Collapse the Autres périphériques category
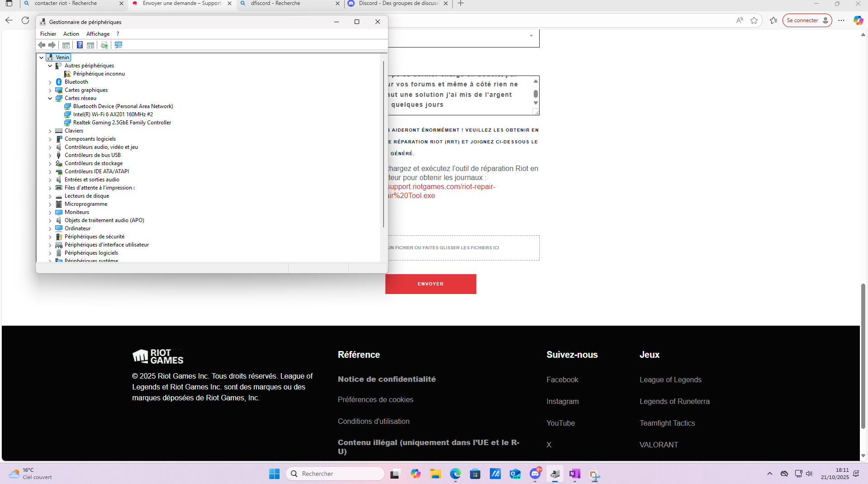 click(x=50, y=66)
